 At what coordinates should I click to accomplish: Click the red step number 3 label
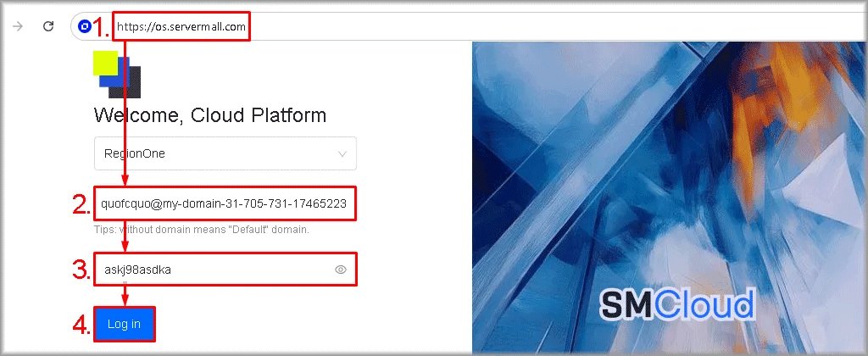[81, 270]
